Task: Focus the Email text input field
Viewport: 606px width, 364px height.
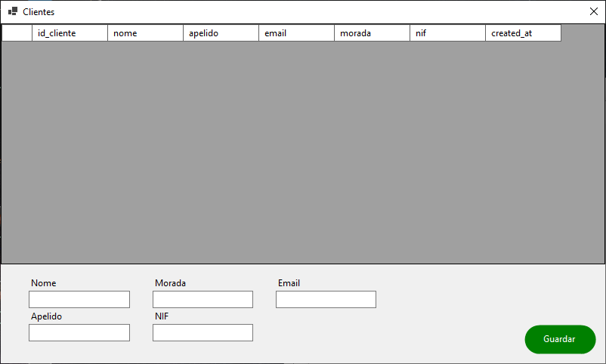Action: pyautogui.click(x=326, y=300)
